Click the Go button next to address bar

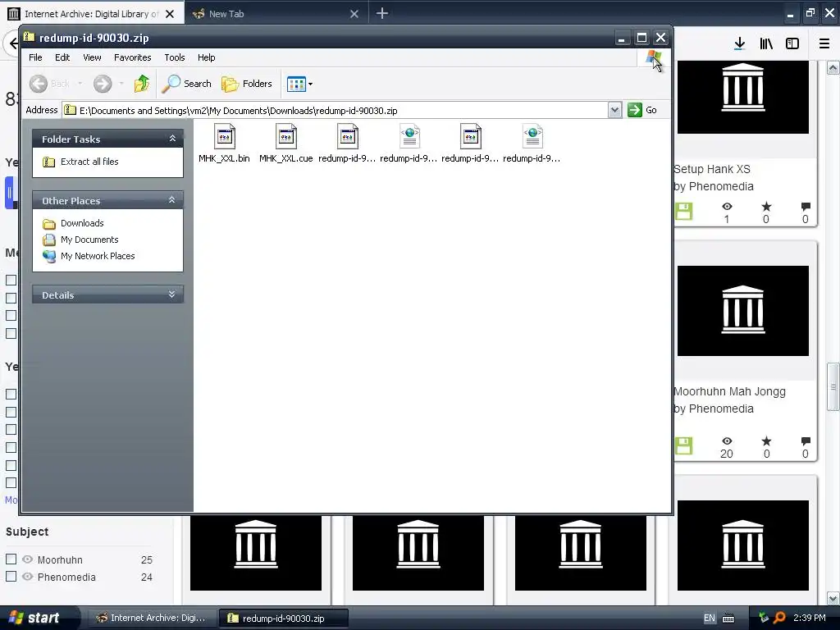pos(642,110)
